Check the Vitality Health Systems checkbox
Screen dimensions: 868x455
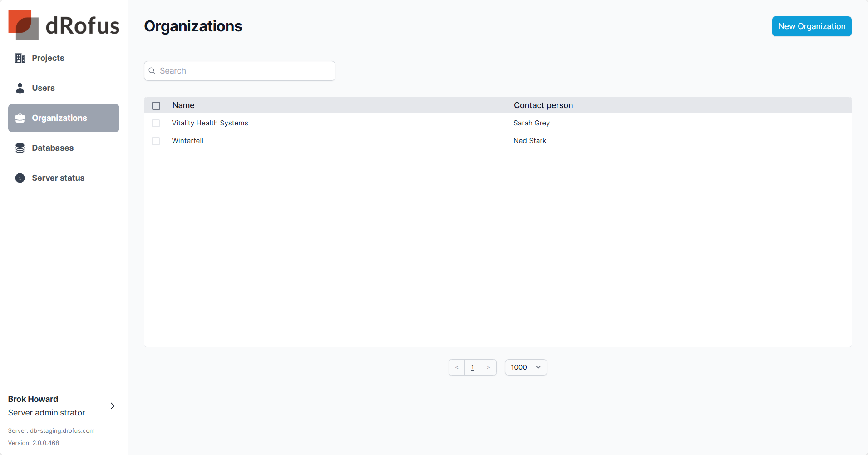pos(156,124)
